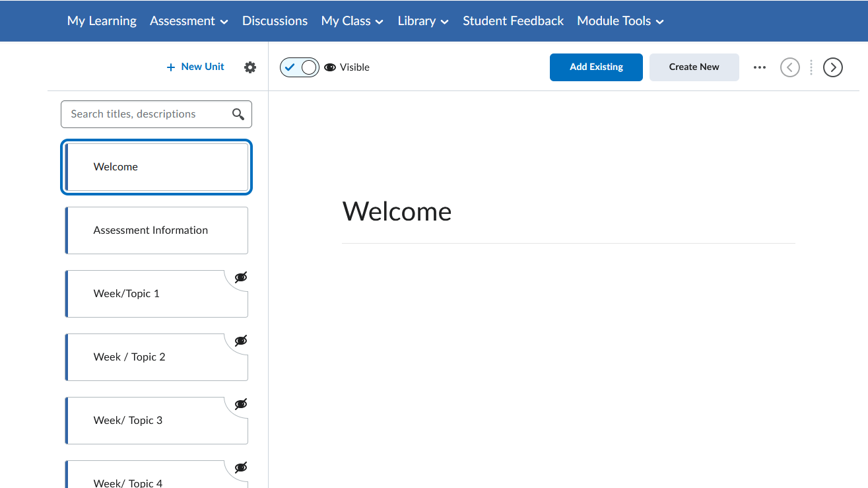Open the My Class menu
The image size is (868, 488).
352,20
